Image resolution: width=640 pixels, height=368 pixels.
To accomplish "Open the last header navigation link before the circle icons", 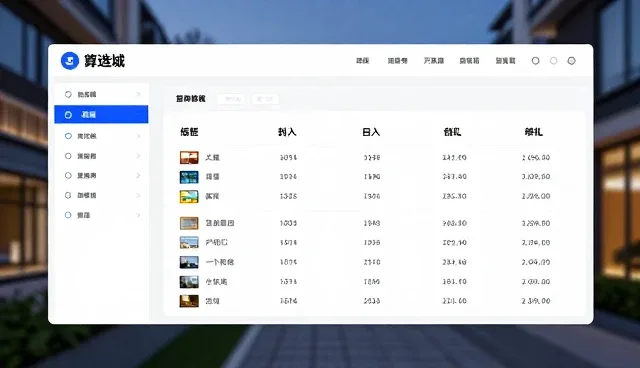I will click(505, 61).
